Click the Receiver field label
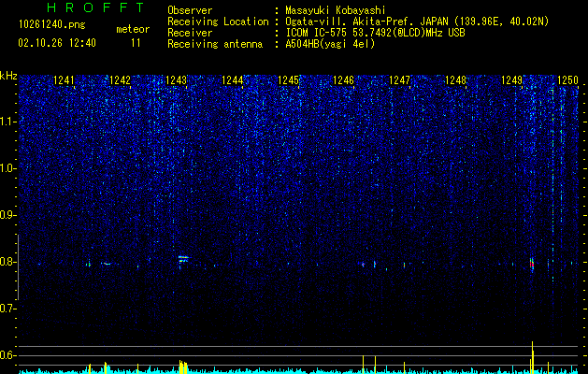The width and height of the screenshot is (588, 374). point(190,33)
